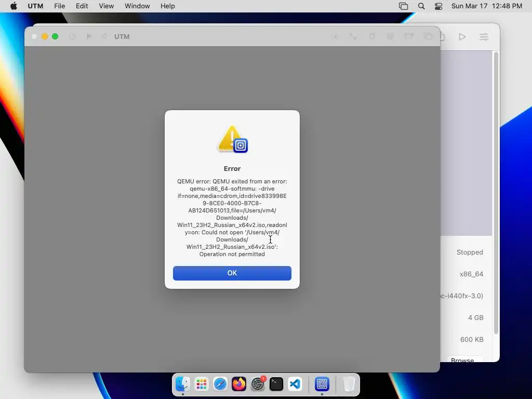532x399 pixels.
Task: Click the main UTM window vertical scrollbar
Action: pos(496,193)
